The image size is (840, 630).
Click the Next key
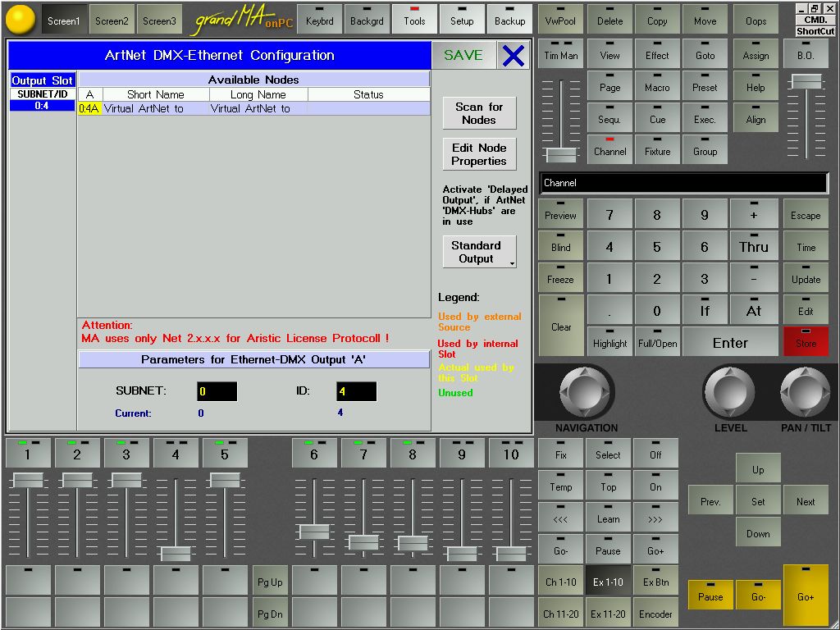coord(806,500)
